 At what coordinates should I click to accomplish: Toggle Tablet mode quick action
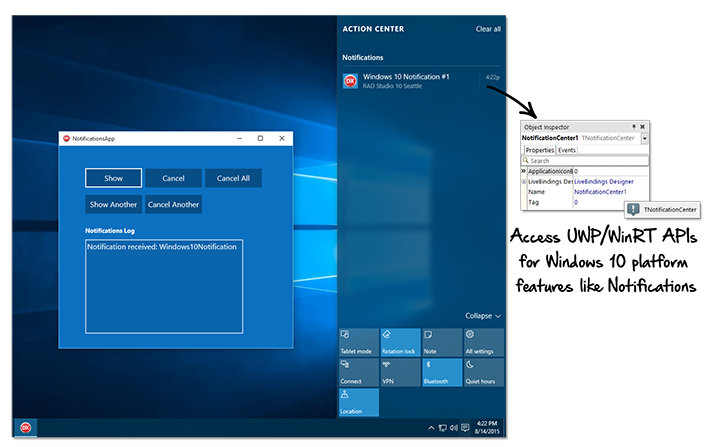point(359,342)
